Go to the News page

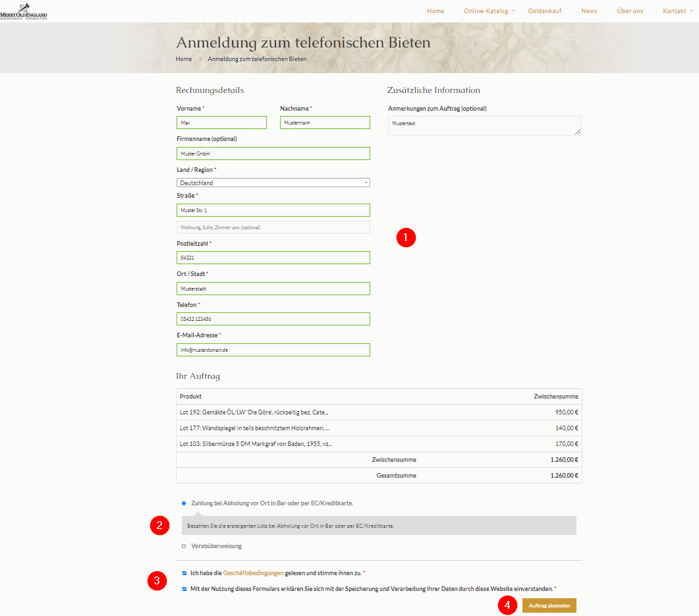tap(589, 11)
